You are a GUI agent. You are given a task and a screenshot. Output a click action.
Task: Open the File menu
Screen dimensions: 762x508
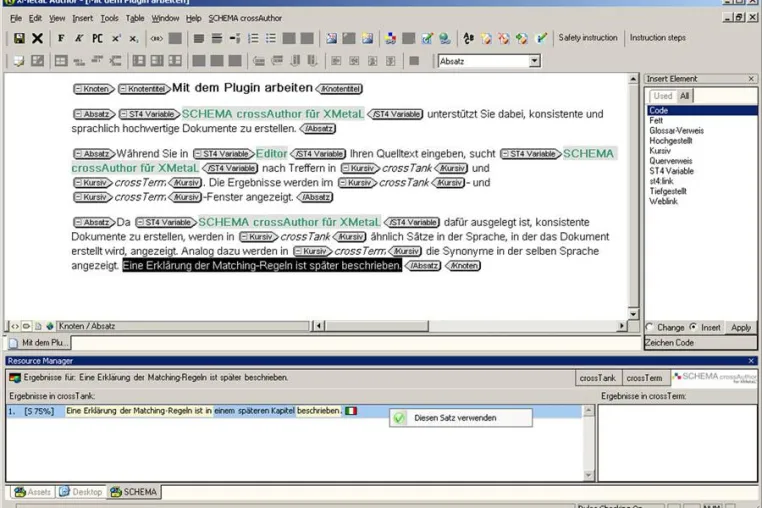tap(16, 18)
